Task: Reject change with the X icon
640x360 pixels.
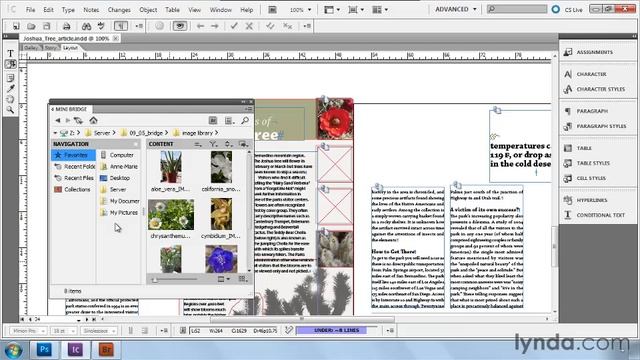Action: (x=249, y=26)
